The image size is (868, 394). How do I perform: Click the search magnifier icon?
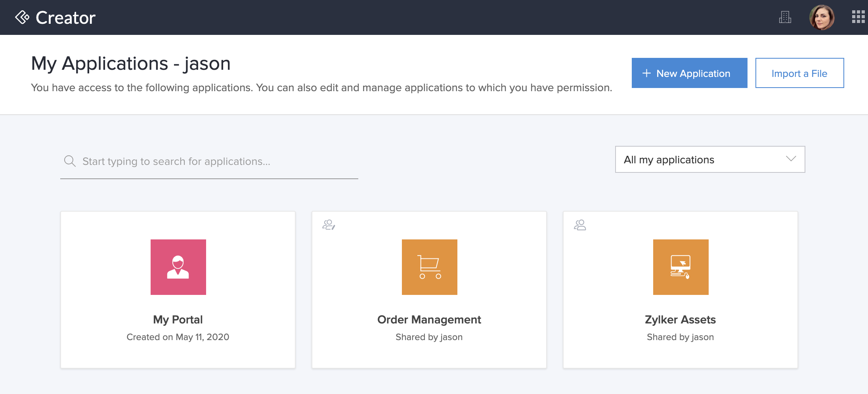point(70,161)
